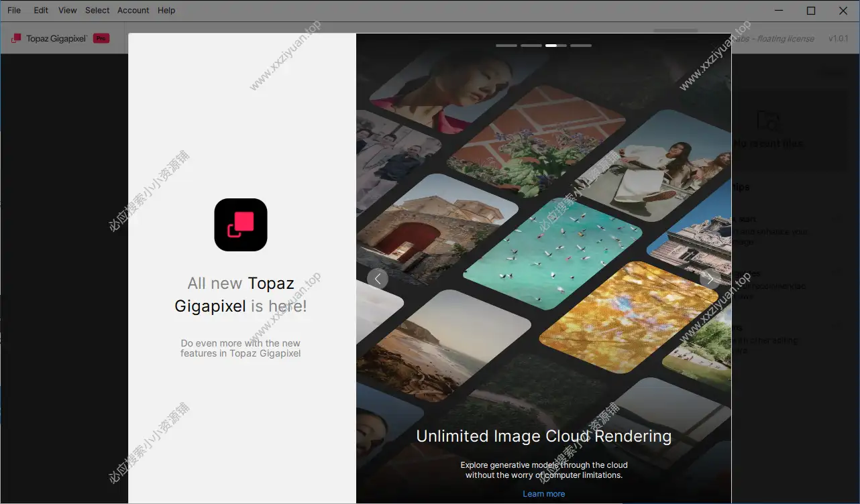Click the pink Gigapixel logo in dialog
860x504 pixels.
pos(241,225)
